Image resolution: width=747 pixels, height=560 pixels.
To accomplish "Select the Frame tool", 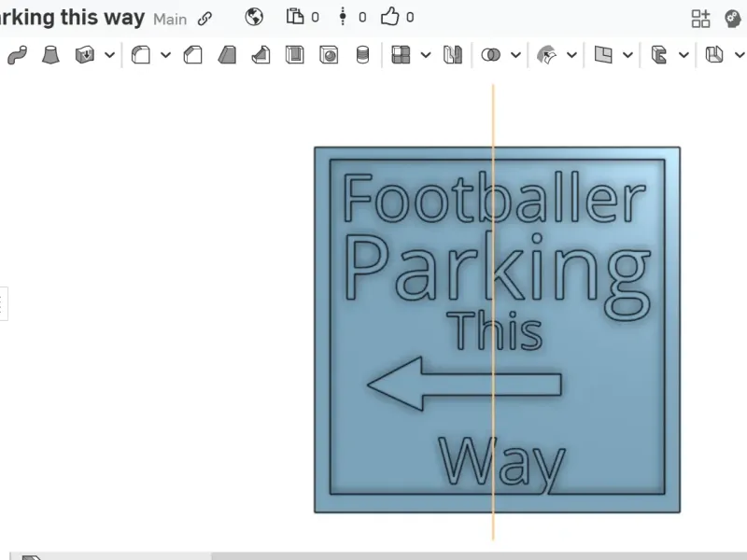I will pyautogui.click(x=659, y=55).
